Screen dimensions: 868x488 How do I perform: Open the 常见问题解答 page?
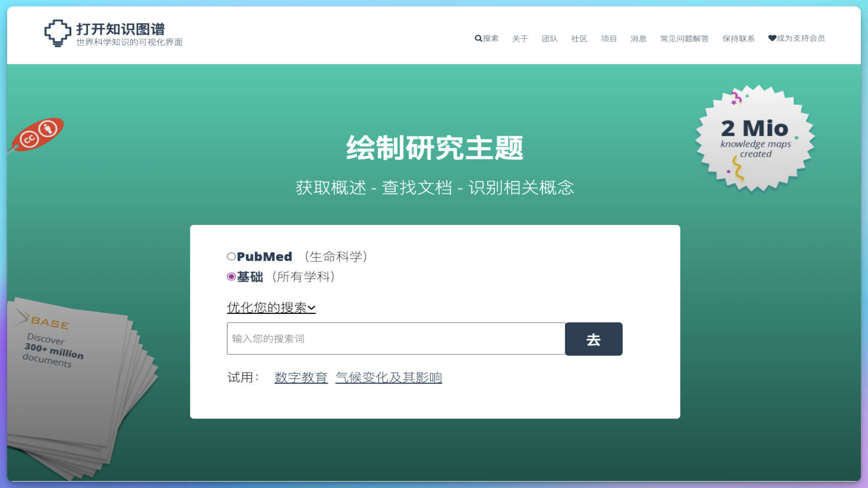click(685, 38)
